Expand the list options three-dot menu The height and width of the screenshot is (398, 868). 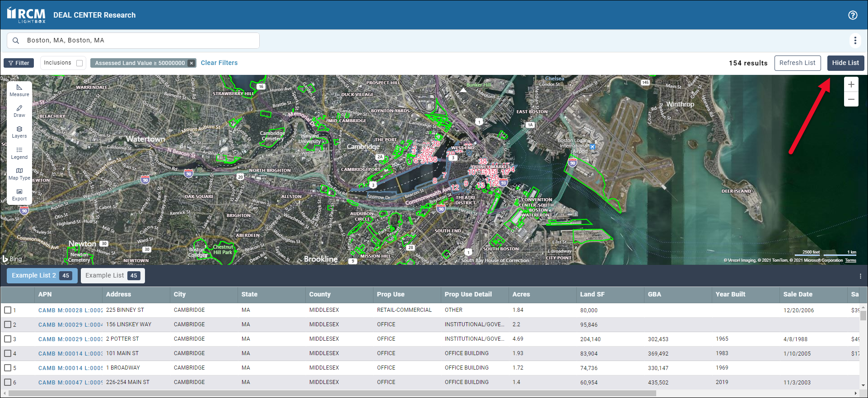coord(860,276)
